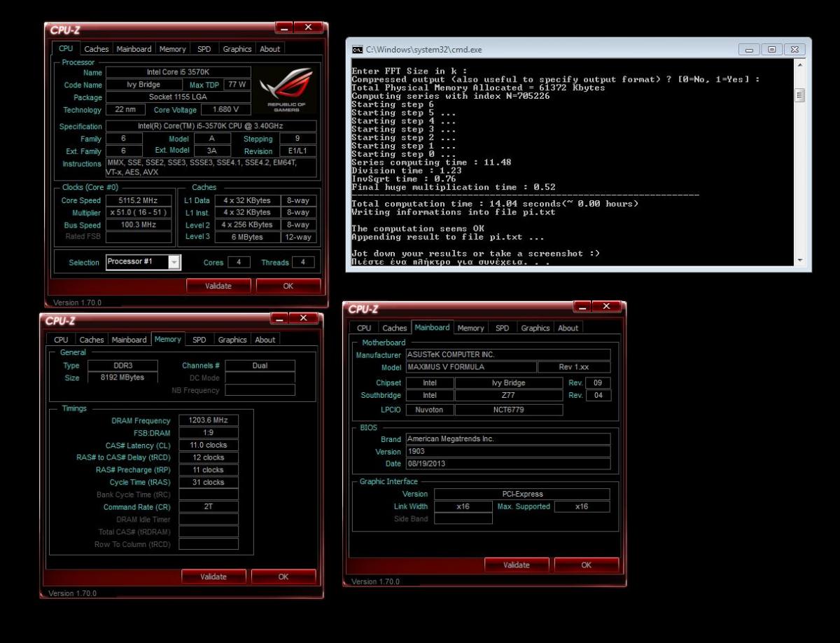Open Memory tab in Mainboard window
This screenshot has width=840, height=643.
pyautogui.click(x=471, y=328)
